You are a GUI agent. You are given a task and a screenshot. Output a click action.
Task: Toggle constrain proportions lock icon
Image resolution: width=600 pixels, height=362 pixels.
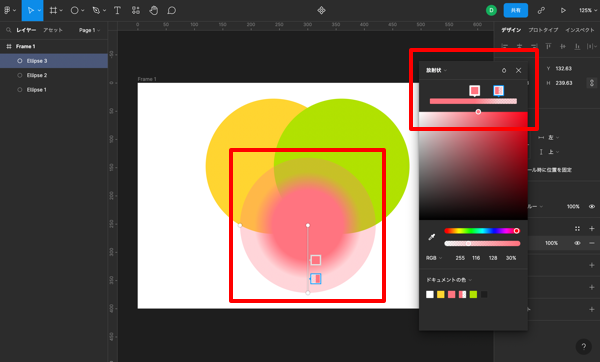(x=592, y=83)
